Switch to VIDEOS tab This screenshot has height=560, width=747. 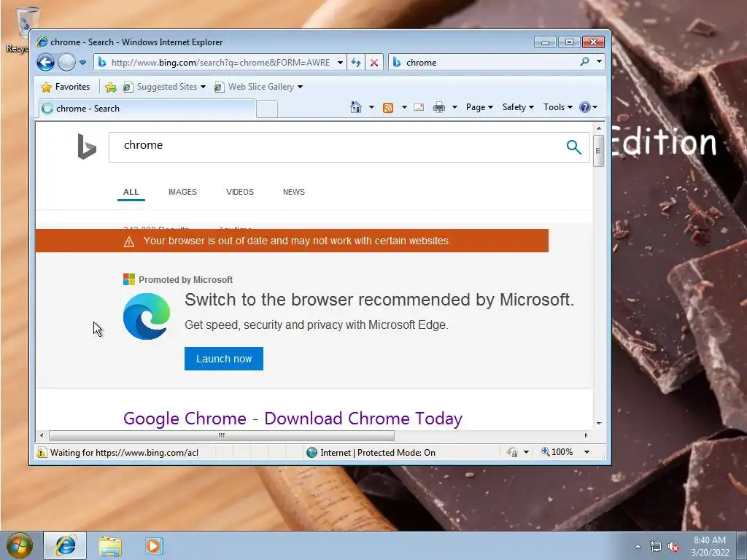239,192
